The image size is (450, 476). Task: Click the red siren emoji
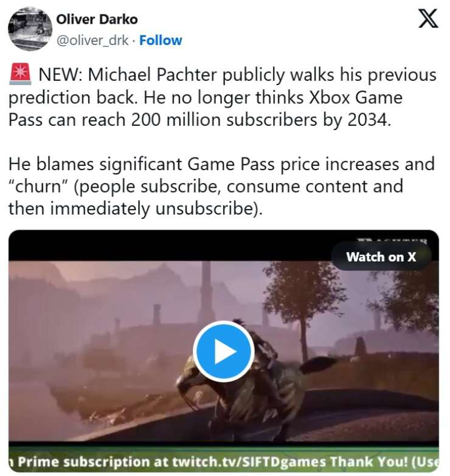[x=20, y=74]
